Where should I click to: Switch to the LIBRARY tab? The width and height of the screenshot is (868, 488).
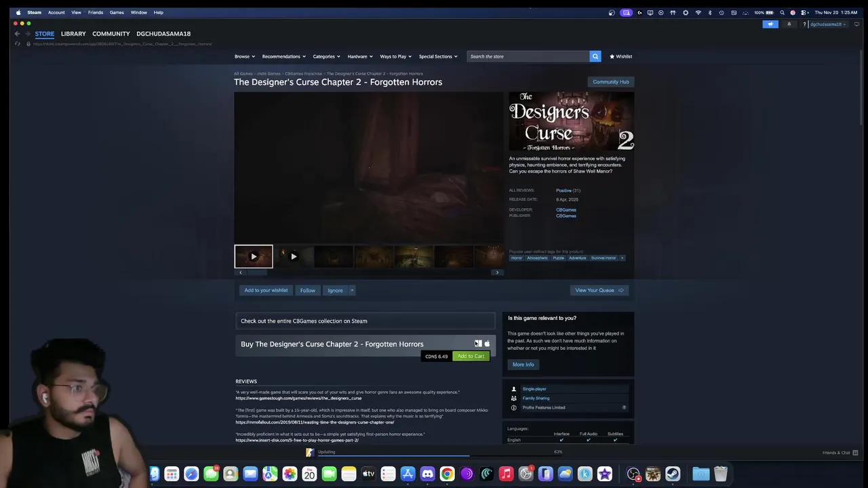coord(73,33)
